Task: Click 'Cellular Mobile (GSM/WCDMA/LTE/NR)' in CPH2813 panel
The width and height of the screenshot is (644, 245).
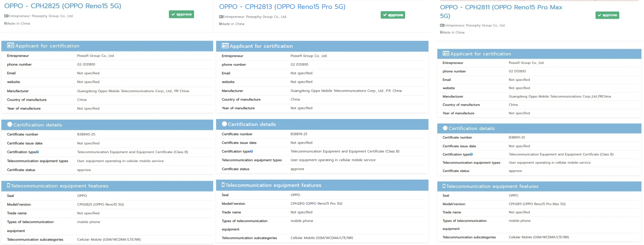Action: tap(322, 238)
